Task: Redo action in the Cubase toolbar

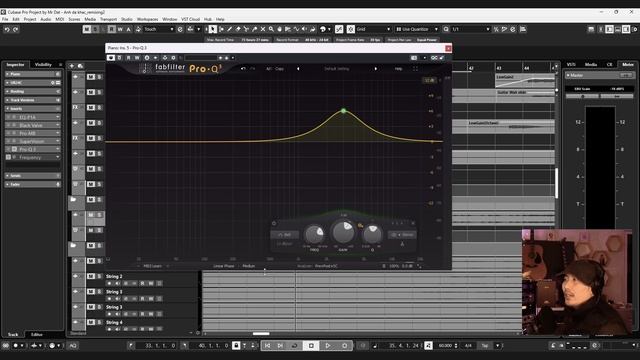Action: click(x=16, y=29)
